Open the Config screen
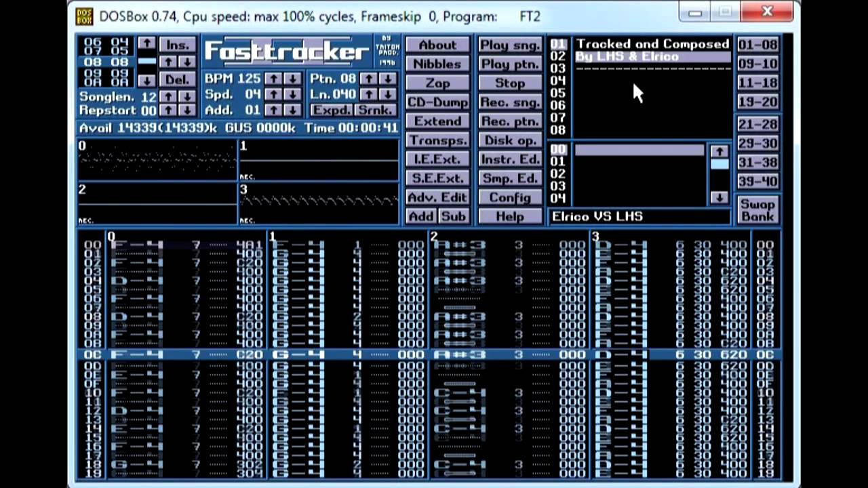 coord(510,197)
